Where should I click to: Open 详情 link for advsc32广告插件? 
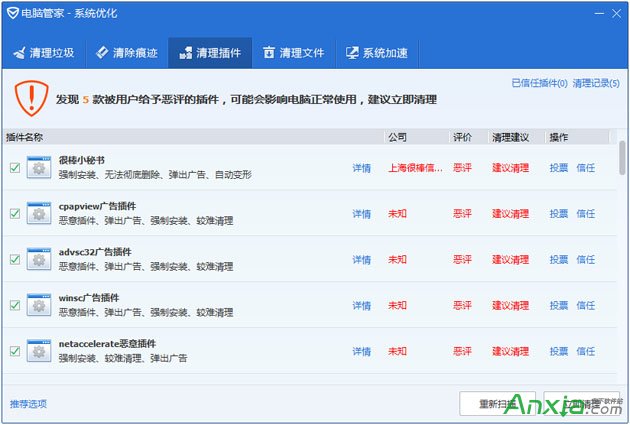click(361, 260)
